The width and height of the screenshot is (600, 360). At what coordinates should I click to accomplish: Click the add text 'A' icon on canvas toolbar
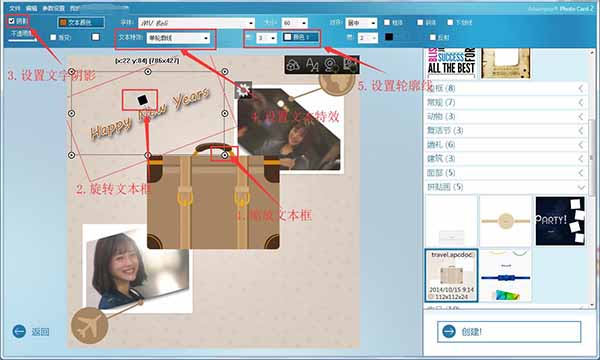312,65
